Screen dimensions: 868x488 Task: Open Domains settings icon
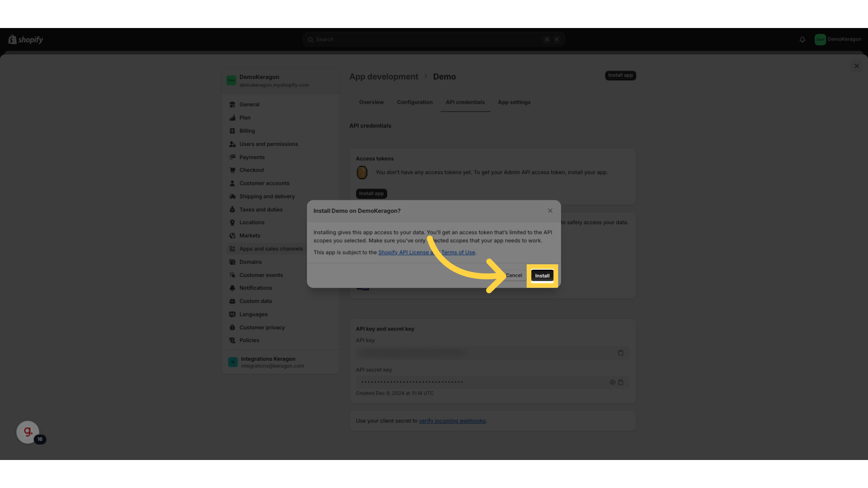tap(232, 262)
